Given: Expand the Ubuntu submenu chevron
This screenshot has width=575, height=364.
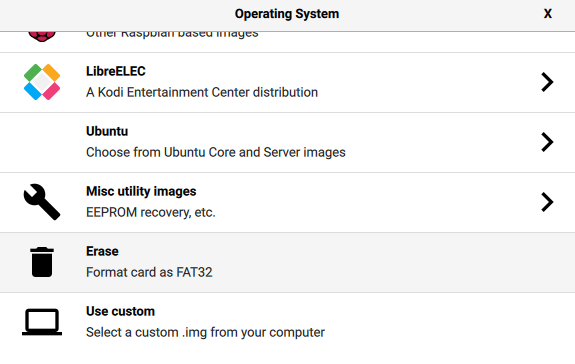Looking at the screenshot, I should (x=547, y=142).
